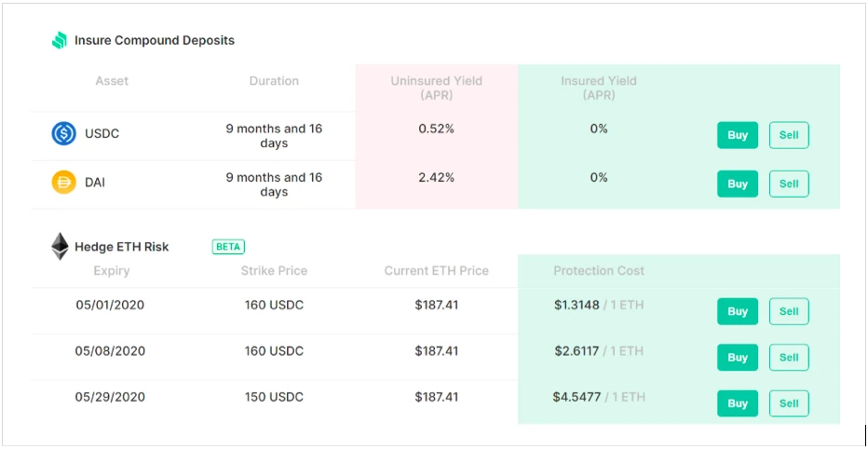Sell ETH protection expiring 05/01/2020
The width and height of the screenshot is (868, 450).
click(x=789, y=311)
